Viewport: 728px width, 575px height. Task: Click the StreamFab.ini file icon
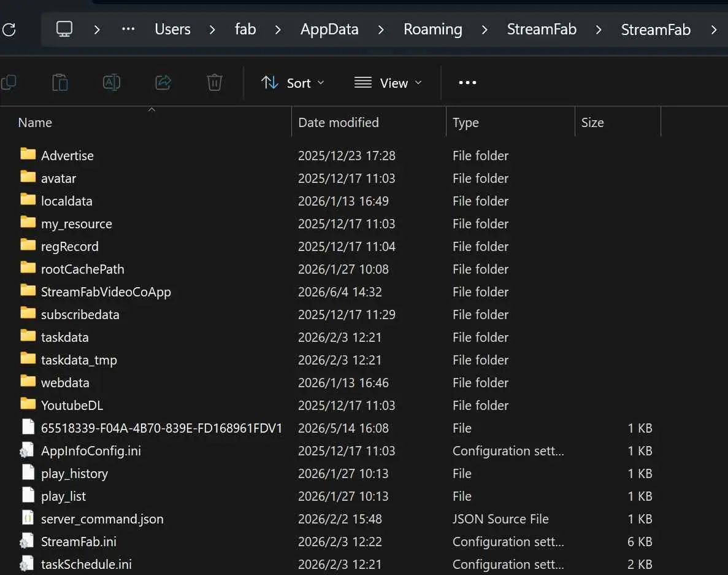point(27,541)
